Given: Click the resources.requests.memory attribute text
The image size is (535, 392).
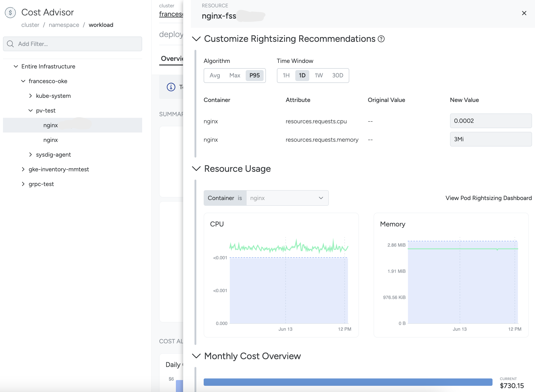Looking at the screenshot, I should (322, 140).
